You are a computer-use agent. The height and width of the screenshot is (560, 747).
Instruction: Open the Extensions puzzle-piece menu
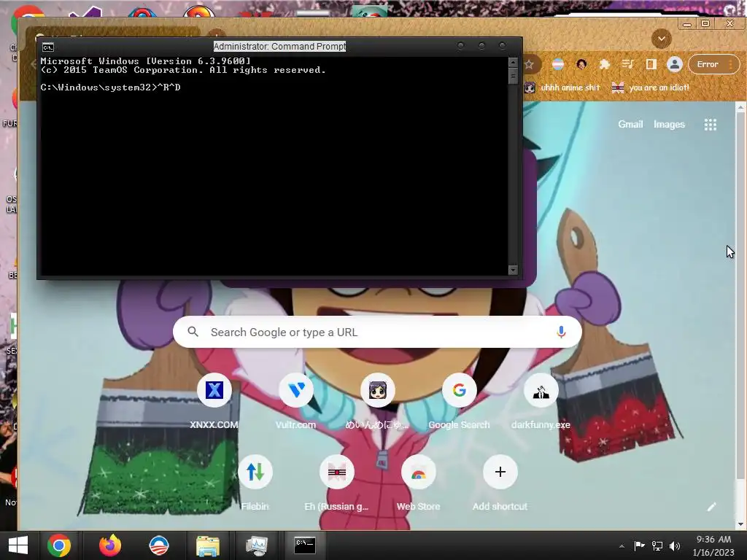[x=605, y=64]
